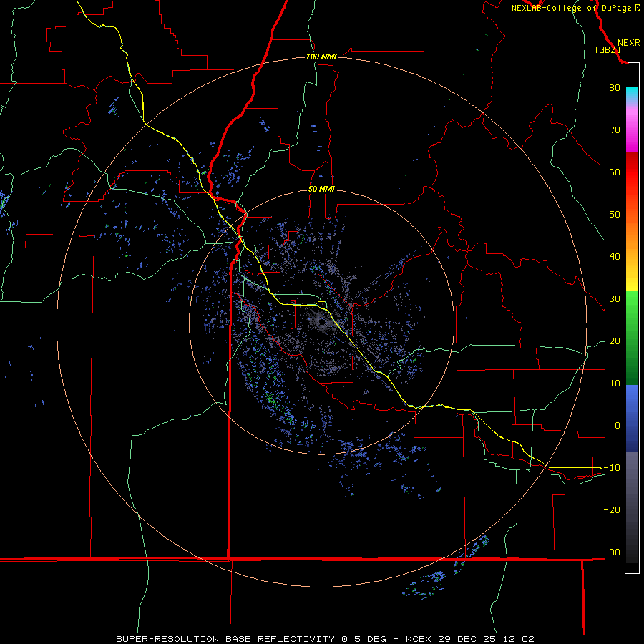Click the 100 NMI range ring label
Screen dimensions: 644x644
(x=321, y=57)
